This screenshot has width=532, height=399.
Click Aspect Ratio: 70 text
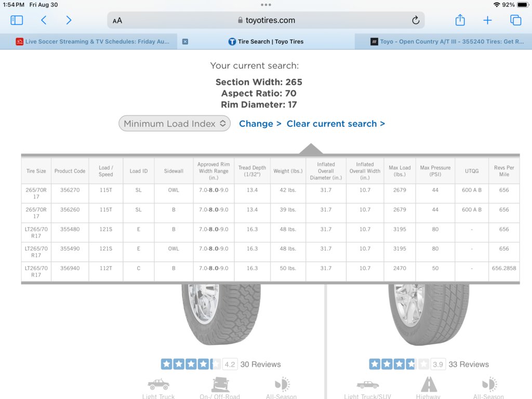point(259,94)
